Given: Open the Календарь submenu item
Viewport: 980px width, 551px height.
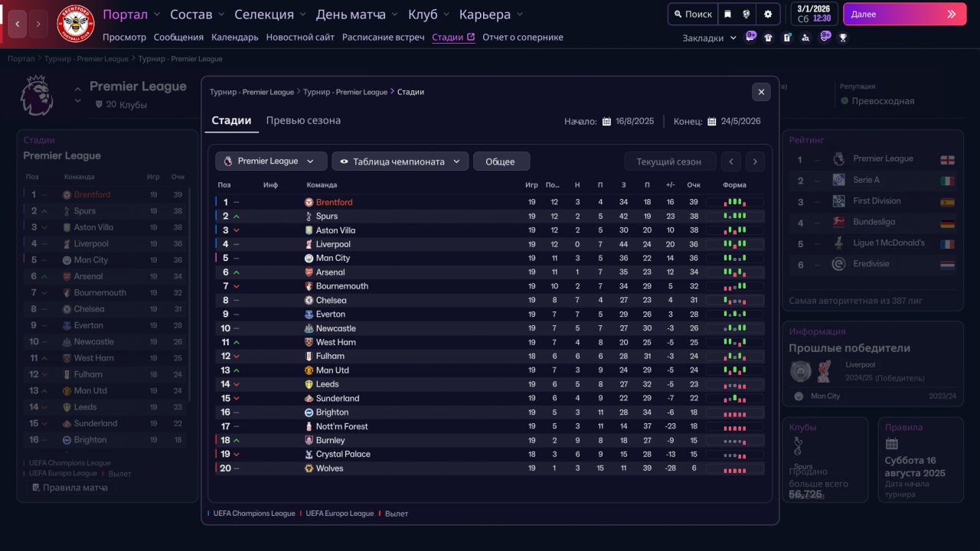Looking at the screenshot, I should click(x=235, y=37).
